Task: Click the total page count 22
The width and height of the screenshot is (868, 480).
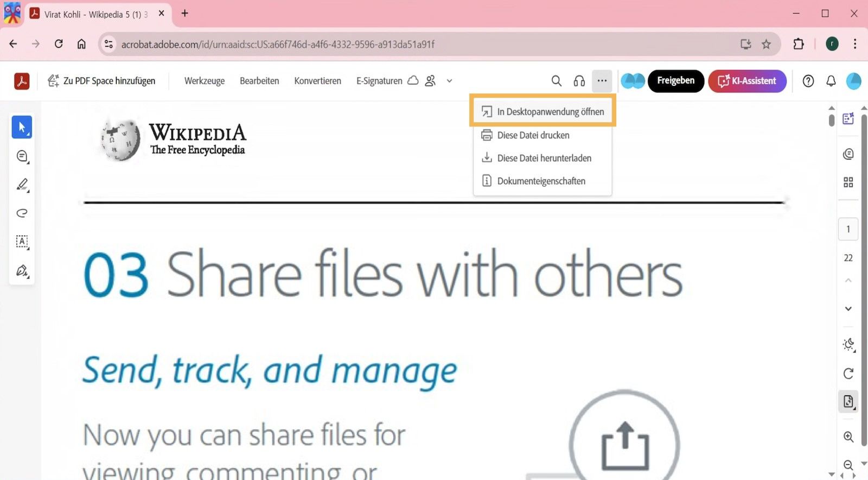Action: tap(848, 257)
